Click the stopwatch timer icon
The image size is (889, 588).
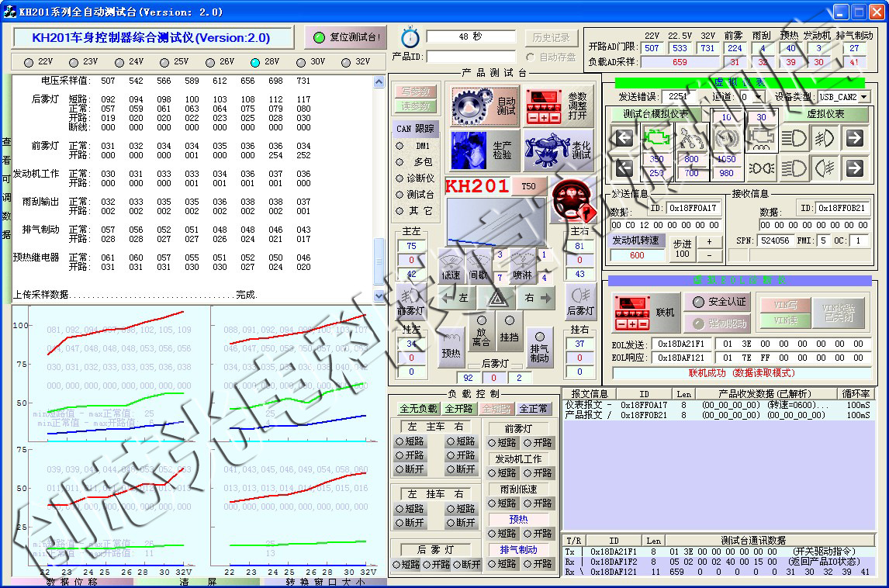click(x=410, y=37)
